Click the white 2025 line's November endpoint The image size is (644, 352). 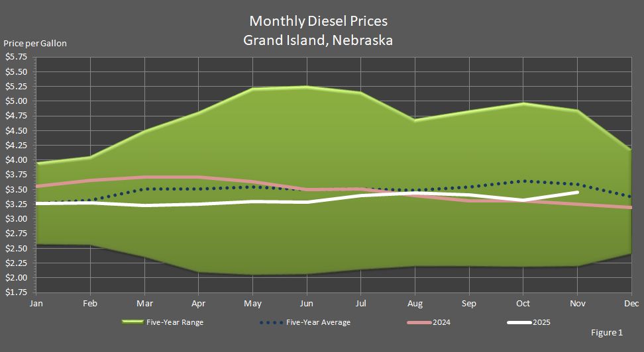click(577, 193)
